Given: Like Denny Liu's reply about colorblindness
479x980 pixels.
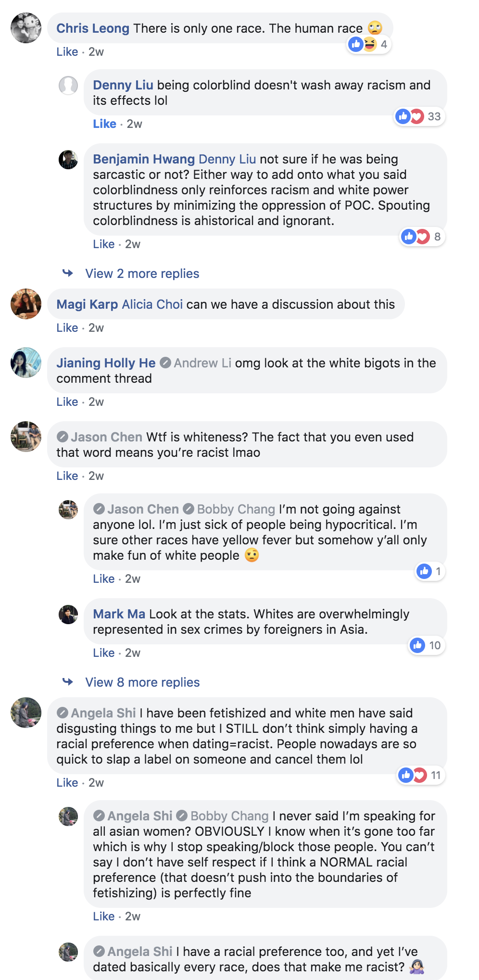Looking at the screenshot, I should point(104,124).
